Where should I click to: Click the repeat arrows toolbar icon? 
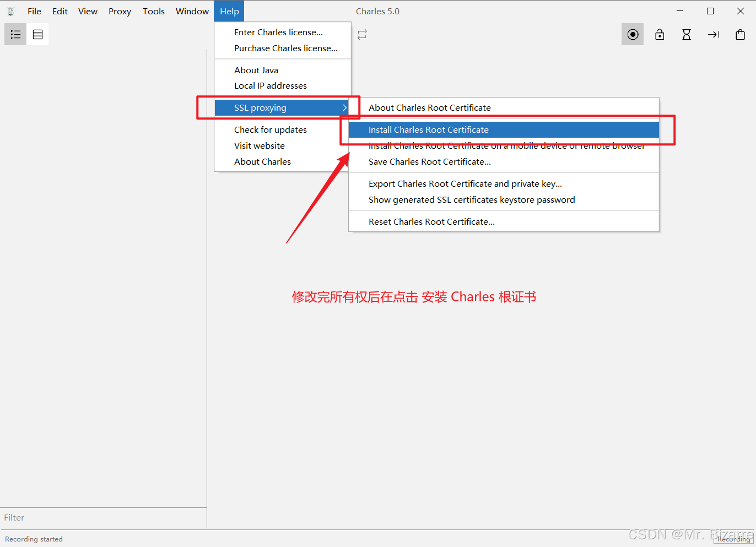362,34
